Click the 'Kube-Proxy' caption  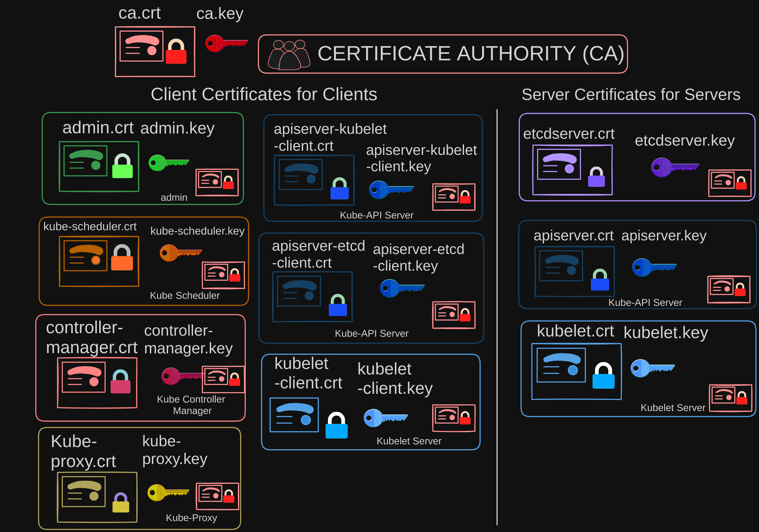pyautogui.click(x=191, y=518)
